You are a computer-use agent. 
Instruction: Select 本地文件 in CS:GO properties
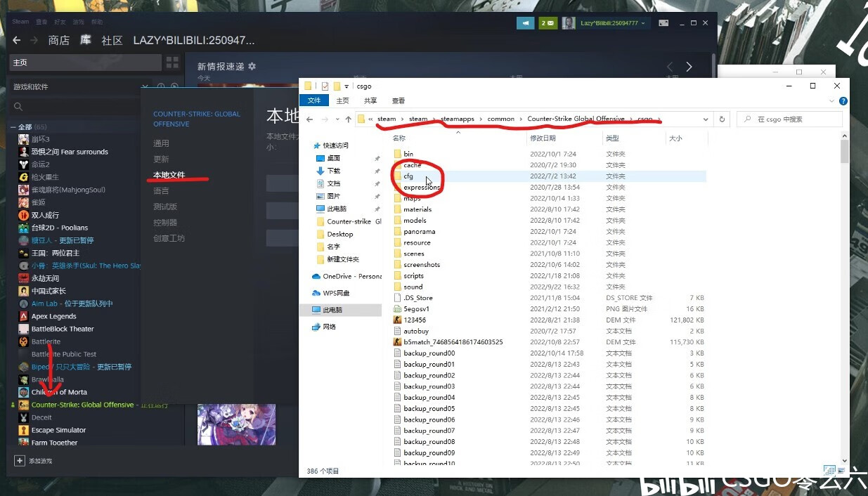(x=169, y=175)
